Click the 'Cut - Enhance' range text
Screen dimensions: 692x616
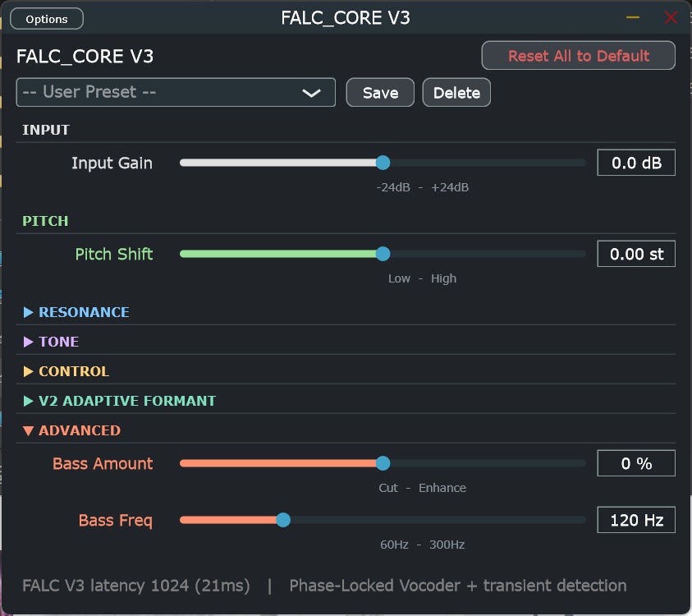(423, 488)
